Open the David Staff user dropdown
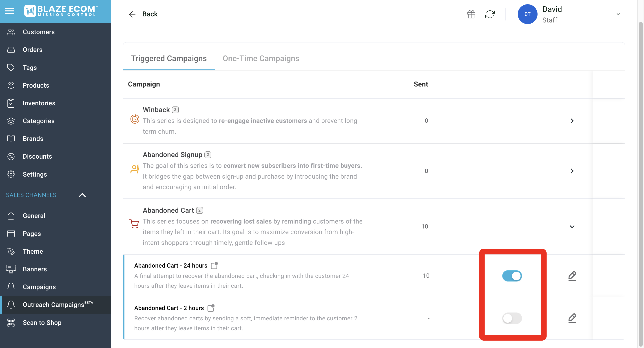 pyautogui.click(x=618, y=14)
